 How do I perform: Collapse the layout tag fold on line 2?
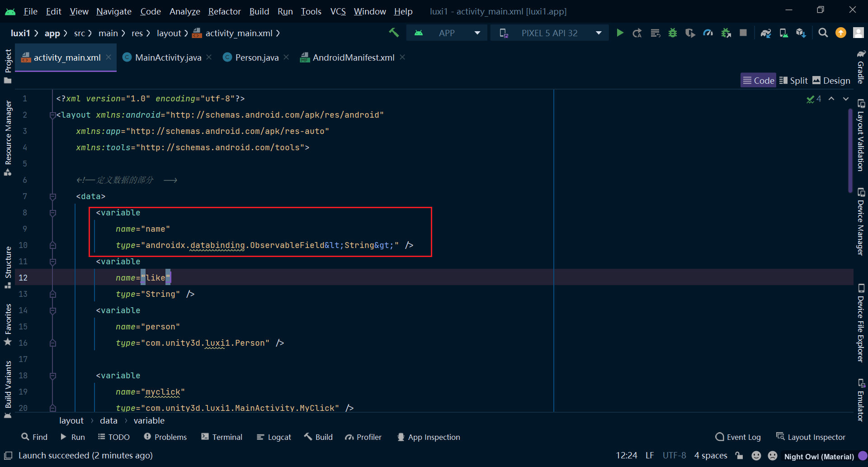pos(53,115)
